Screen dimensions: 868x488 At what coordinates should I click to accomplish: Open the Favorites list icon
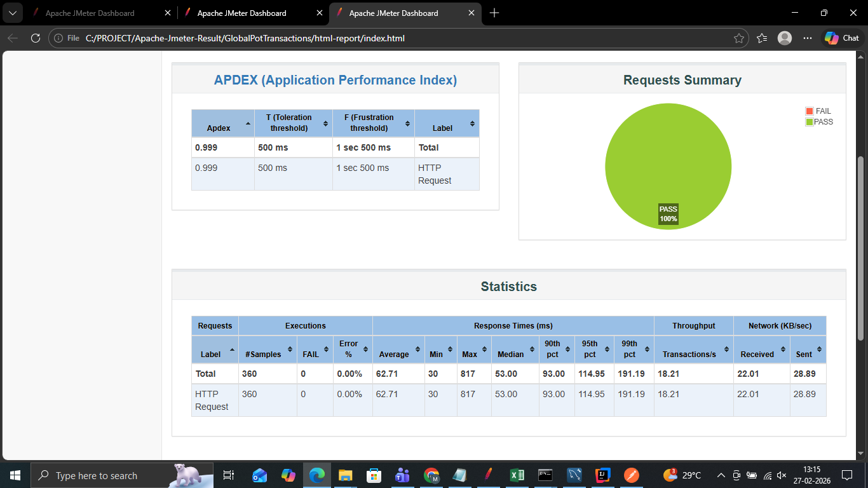tap(762, 38)
